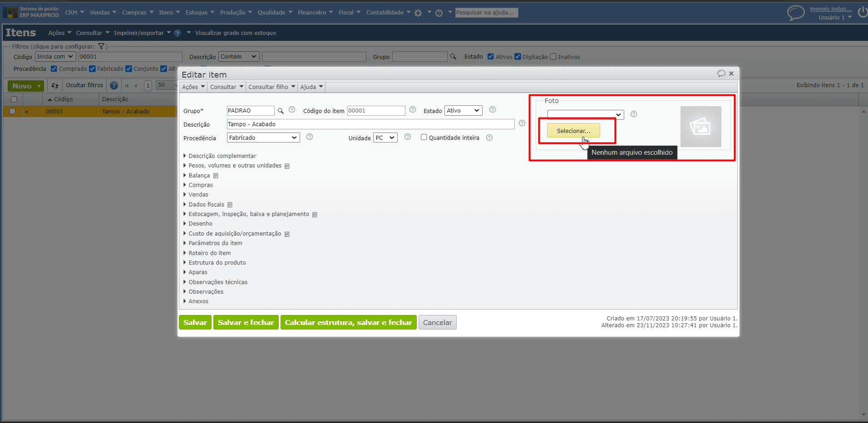Viewport: 868px width, 423px height.
Task: Click Calcular estrutura, salvar e fechar
Action: point(349,322)
